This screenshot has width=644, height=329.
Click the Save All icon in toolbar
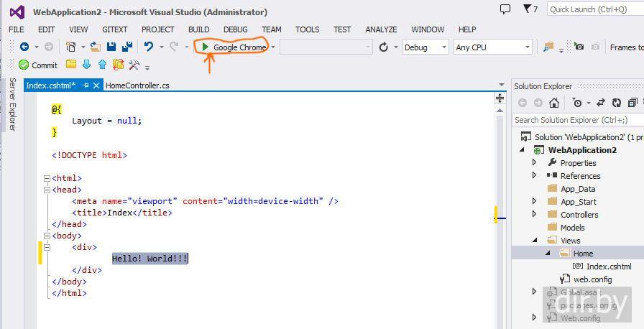point(127,47)
